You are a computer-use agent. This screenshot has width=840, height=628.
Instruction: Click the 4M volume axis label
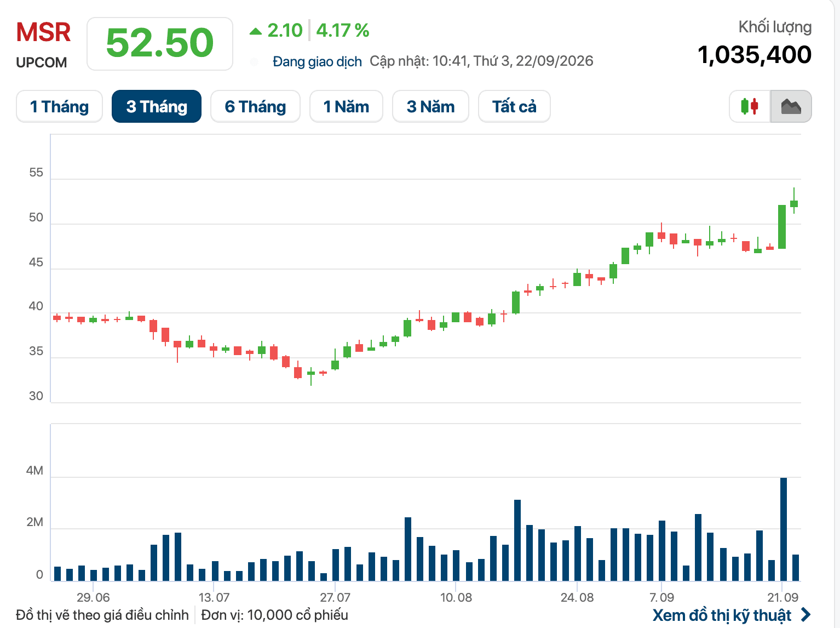(x=34, y=471)
